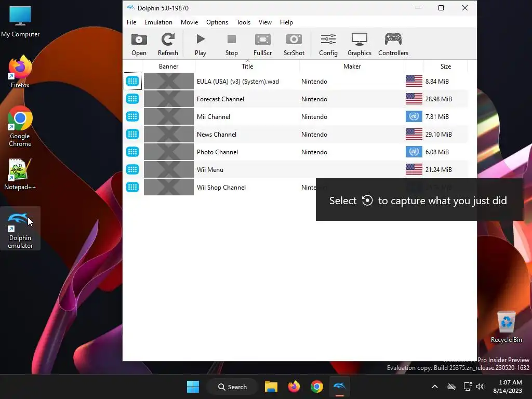
Task: Click the platform icon of Wii Menu
Action: [x=132, y=169]
